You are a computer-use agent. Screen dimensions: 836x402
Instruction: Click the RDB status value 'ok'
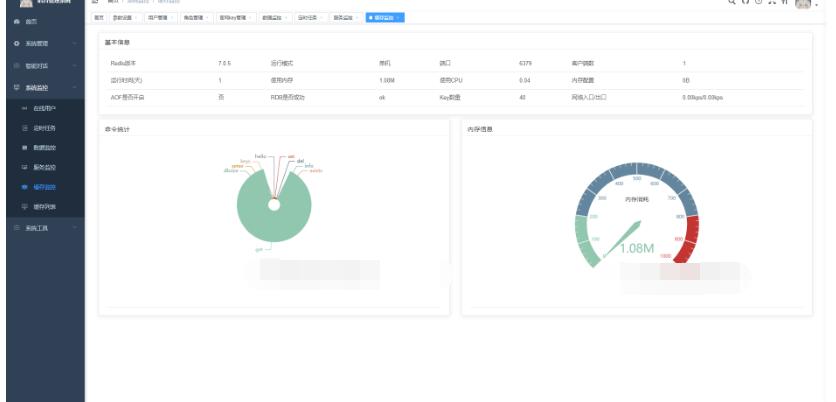coord(382,98)
